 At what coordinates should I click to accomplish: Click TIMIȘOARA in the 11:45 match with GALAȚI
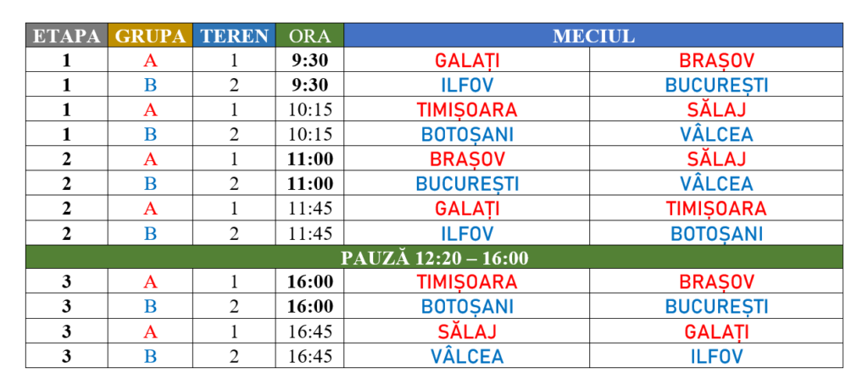coord(717,209)
